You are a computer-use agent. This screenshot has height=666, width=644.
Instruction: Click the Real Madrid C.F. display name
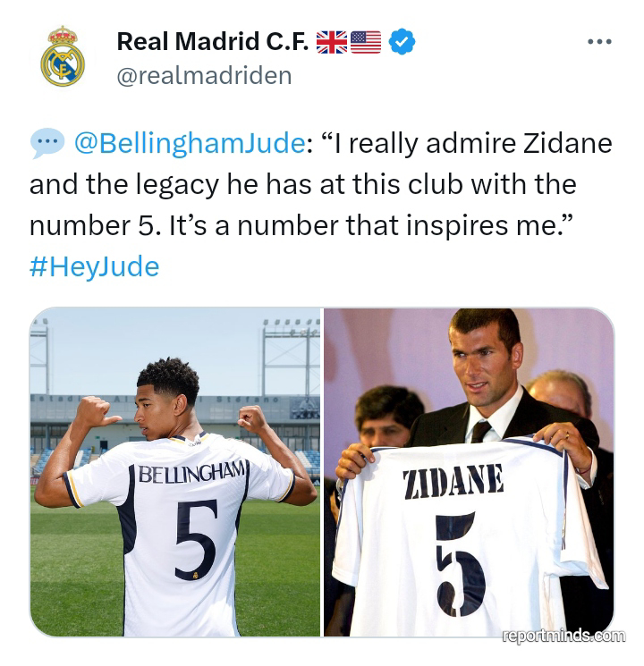click(x=213, y=42)
